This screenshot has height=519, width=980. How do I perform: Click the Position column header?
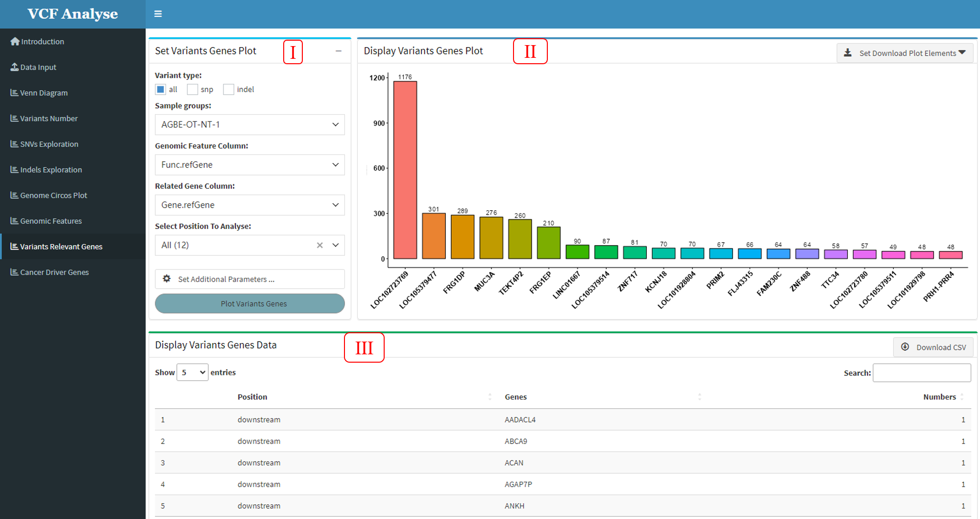[252, 397]
